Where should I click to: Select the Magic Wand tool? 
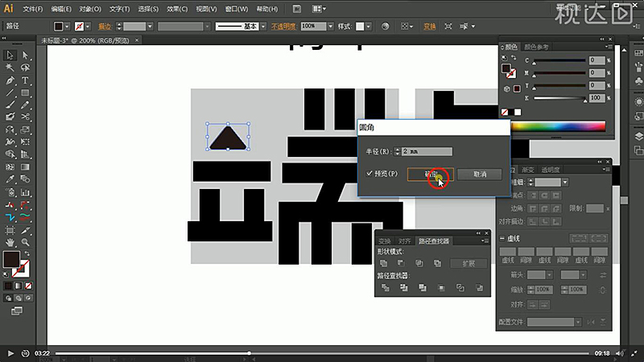click(x=10, y=68)
